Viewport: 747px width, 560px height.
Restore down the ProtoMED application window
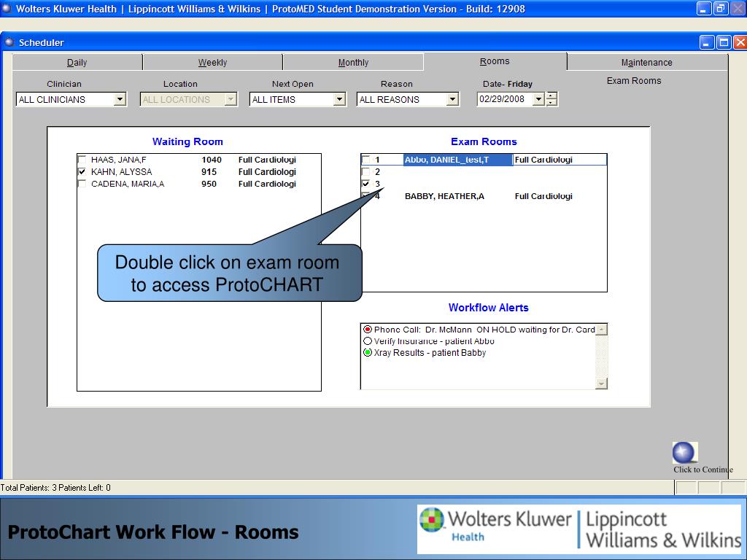tap(720, 8)
